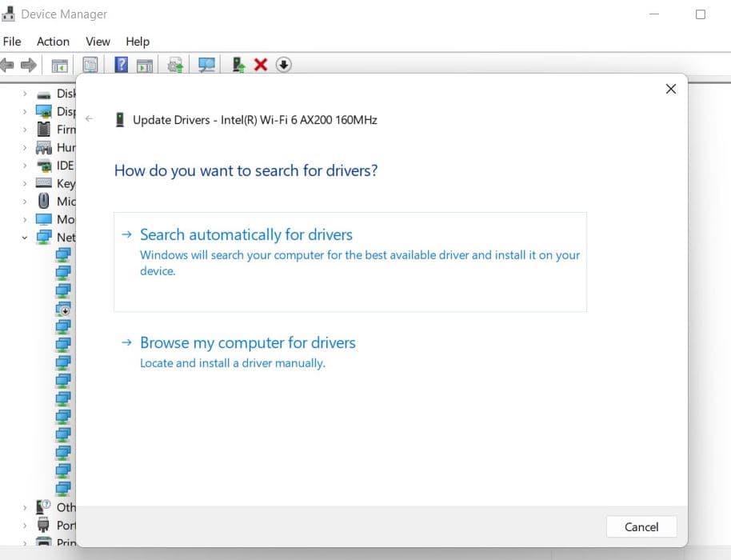Open the File menu

[x=12, y=42]
